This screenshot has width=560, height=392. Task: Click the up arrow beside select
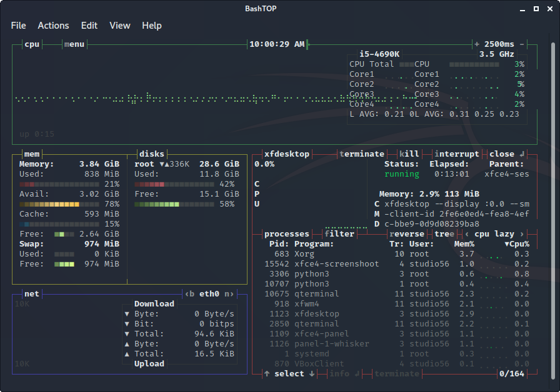[267, 374]
